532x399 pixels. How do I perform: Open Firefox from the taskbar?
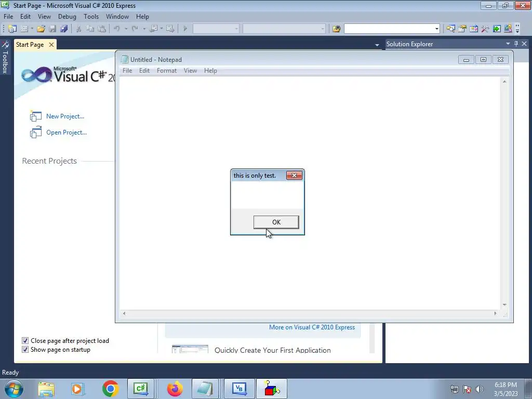[175, 389]
